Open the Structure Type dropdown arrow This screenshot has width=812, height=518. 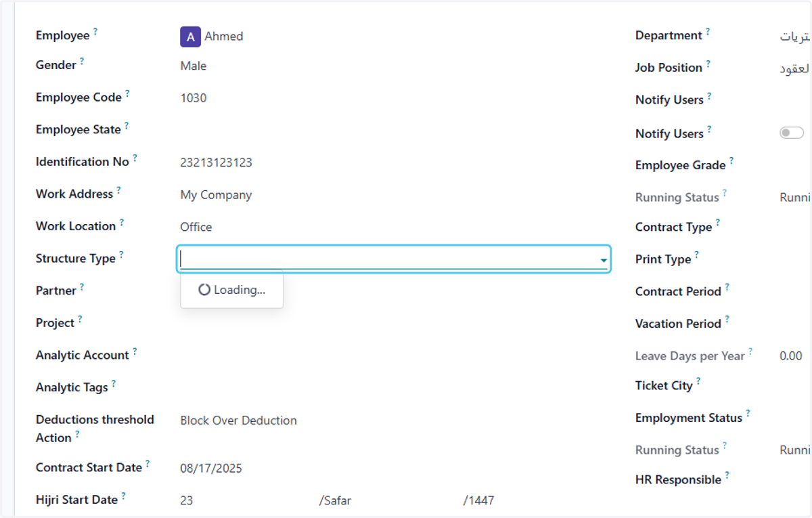(x=603, y=260)
